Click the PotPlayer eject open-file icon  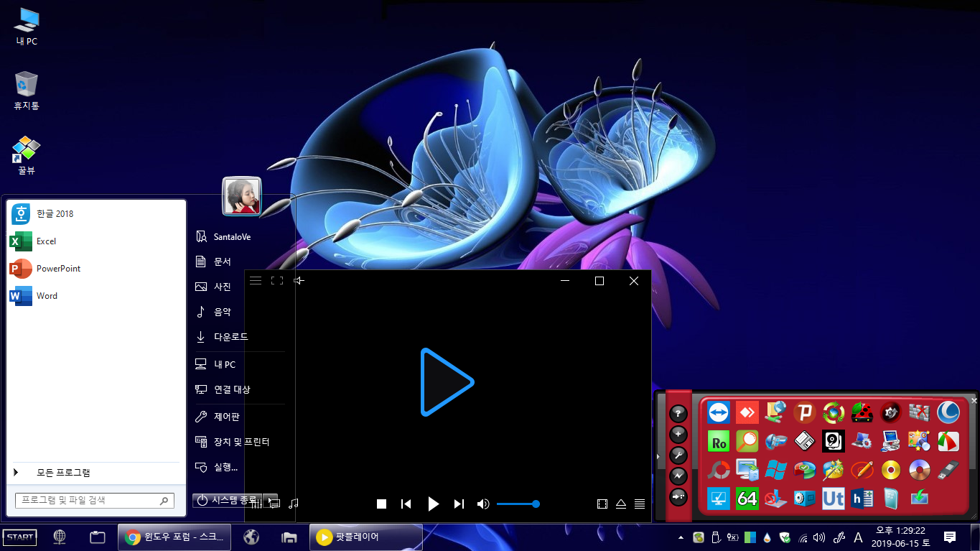pyautogui.click(x=621, y=504)
